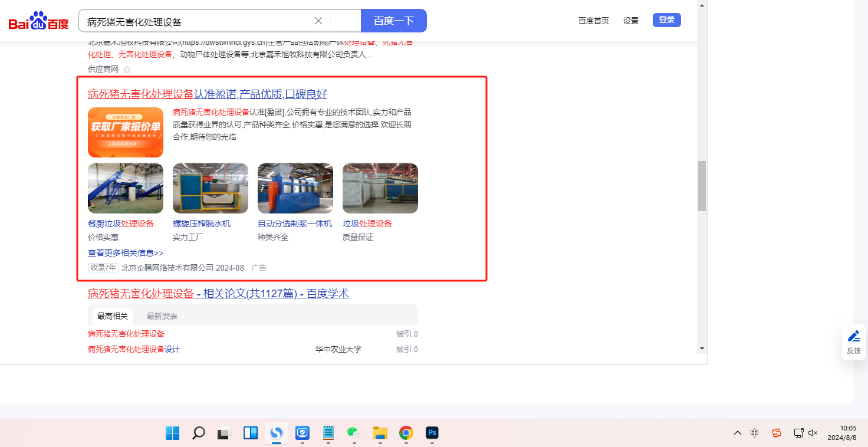
Task: Click the 百度一下 search button
Action: 394,21
